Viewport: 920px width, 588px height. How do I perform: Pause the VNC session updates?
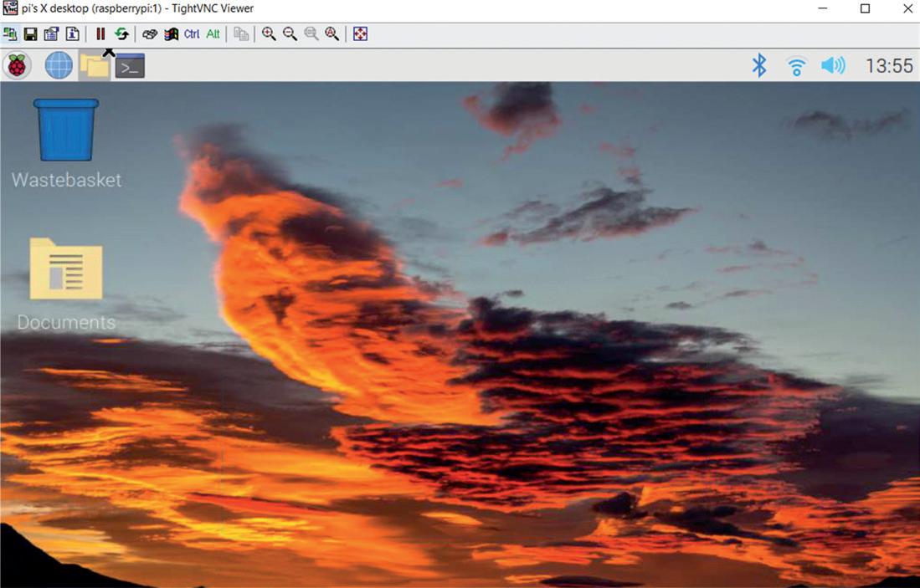[x=100, y=34]
